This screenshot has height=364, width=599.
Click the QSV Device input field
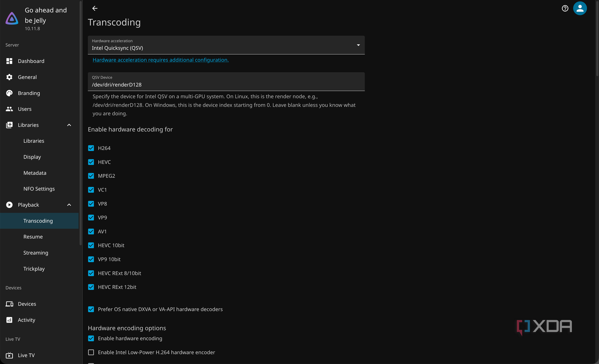pos(226,82)
